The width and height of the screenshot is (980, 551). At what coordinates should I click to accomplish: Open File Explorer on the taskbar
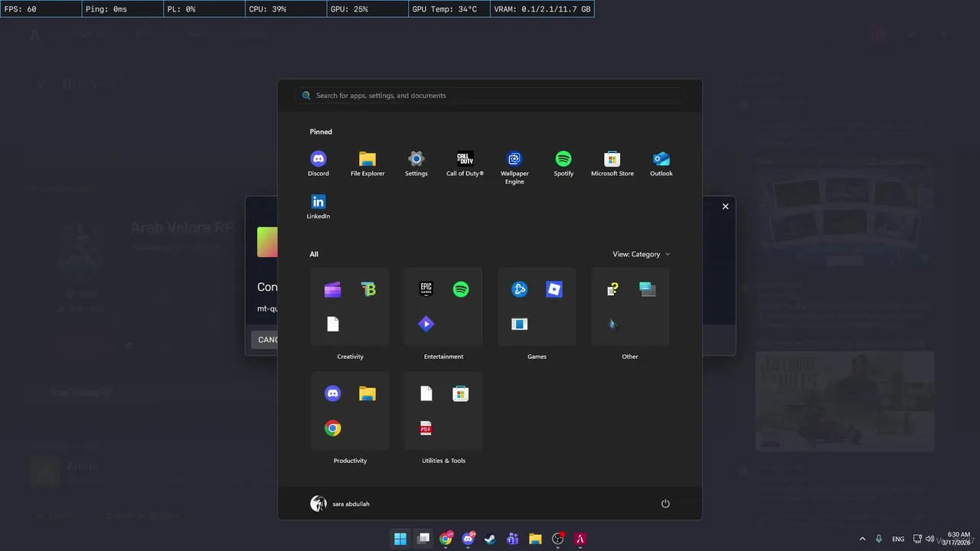pos(535,539)
